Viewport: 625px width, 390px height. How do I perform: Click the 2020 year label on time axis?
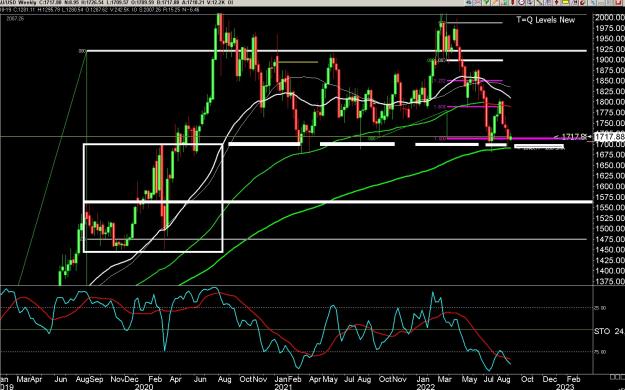click(144, 386)
